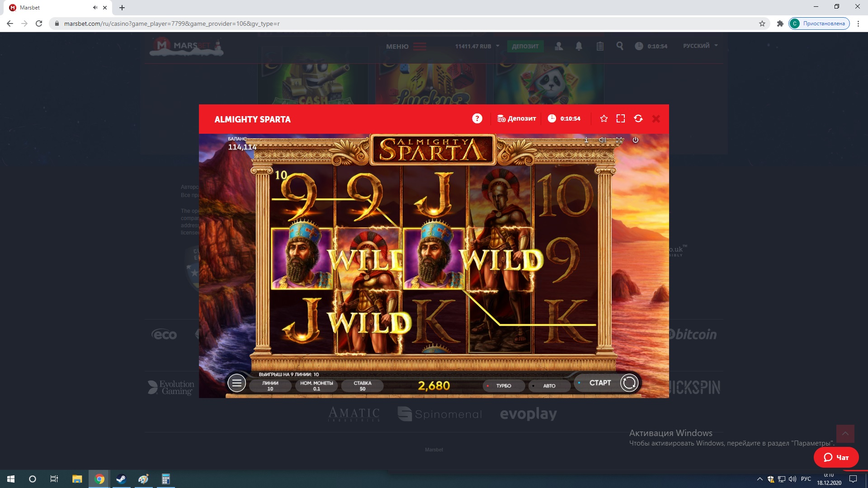Enable АВТО autoplay

click(549, 386)
